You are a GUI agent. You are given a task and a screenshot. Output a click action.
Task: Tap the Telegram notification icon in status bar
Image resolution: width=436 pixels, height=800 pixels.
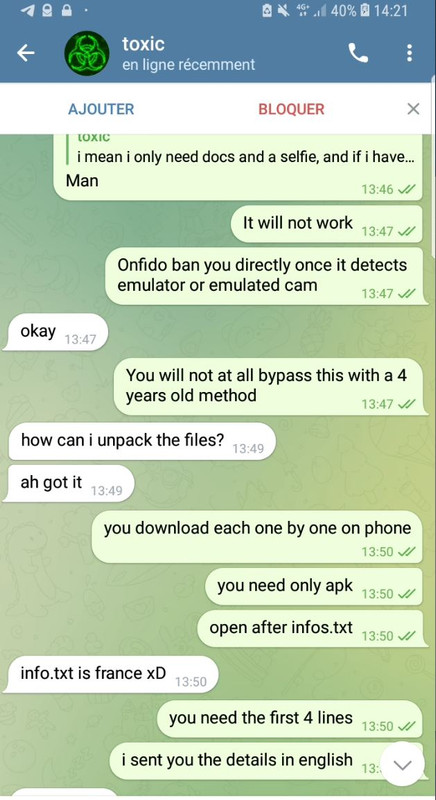[x=29, y=10]
